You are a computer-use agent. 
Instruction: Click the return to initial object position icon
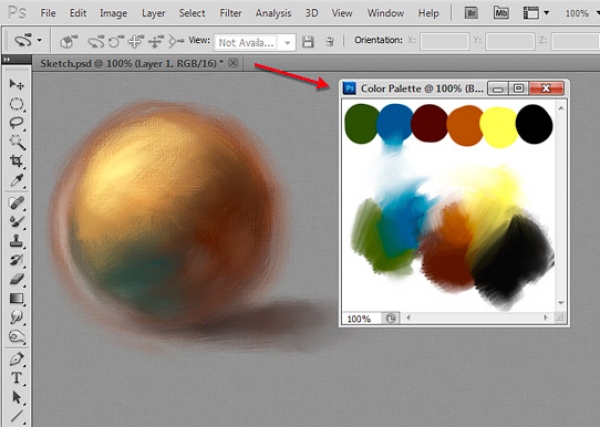[x=69, y=41]
